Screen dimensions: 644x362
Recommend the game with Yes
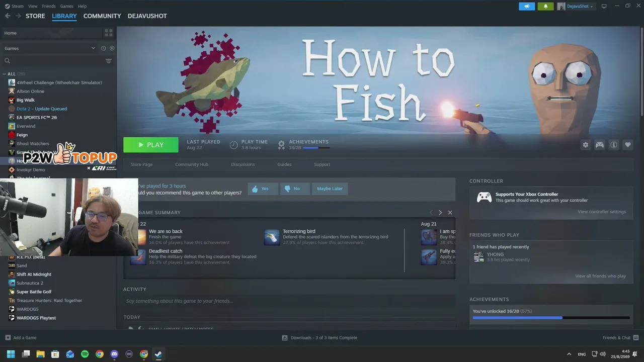point(263,189)
